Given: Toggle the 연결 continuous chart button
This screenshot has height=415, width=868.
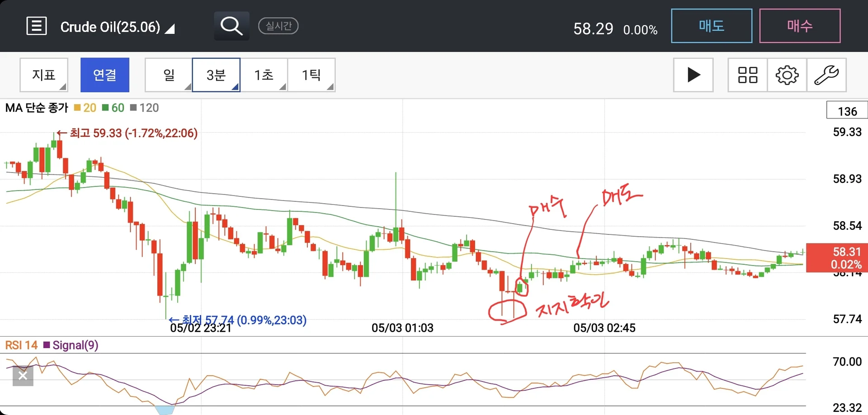Looking at the screenshot, I should pyautogui.click(x=105, y=75).
